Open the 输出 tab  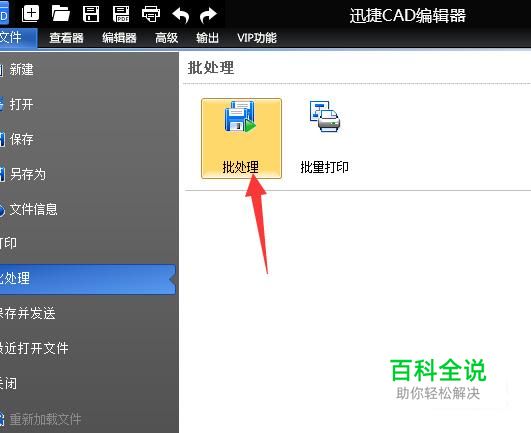coord(207,38)
